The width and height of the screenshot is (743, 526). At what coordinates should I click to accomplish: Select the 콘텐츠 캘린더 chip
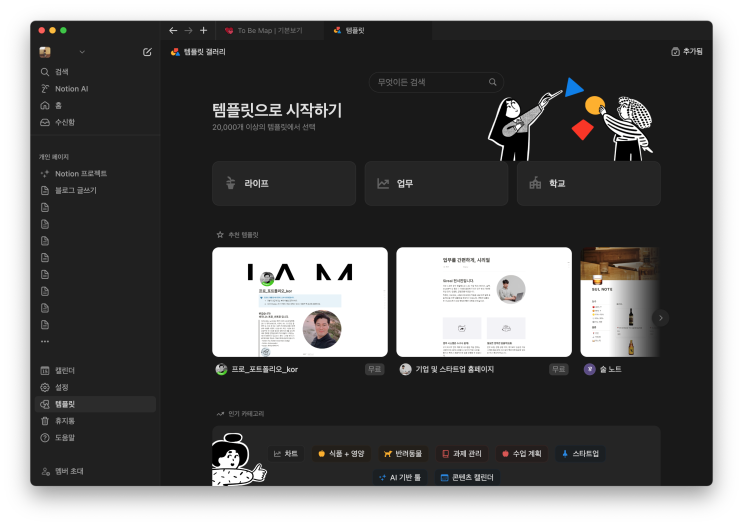[x=467, y=477]
